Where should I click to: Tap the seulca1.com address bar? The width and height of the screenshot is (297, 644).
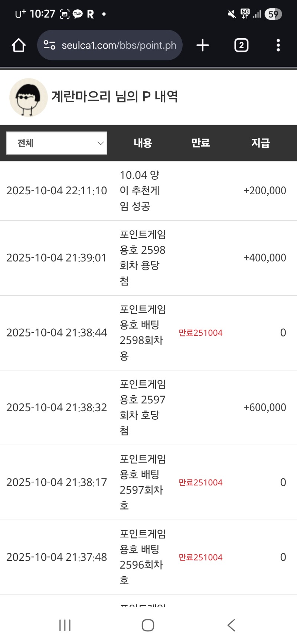click(x=119, y=45)
